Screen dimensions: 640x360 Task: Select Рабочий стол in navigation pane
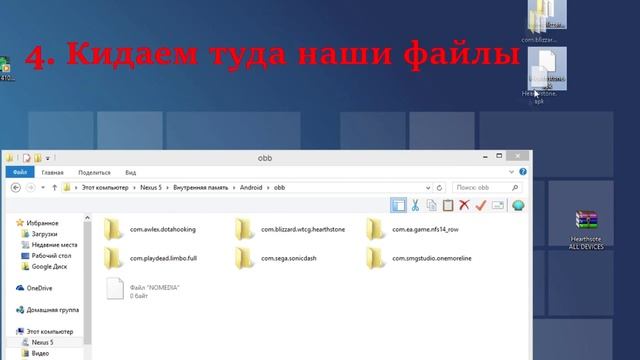(x=46, y=256)
